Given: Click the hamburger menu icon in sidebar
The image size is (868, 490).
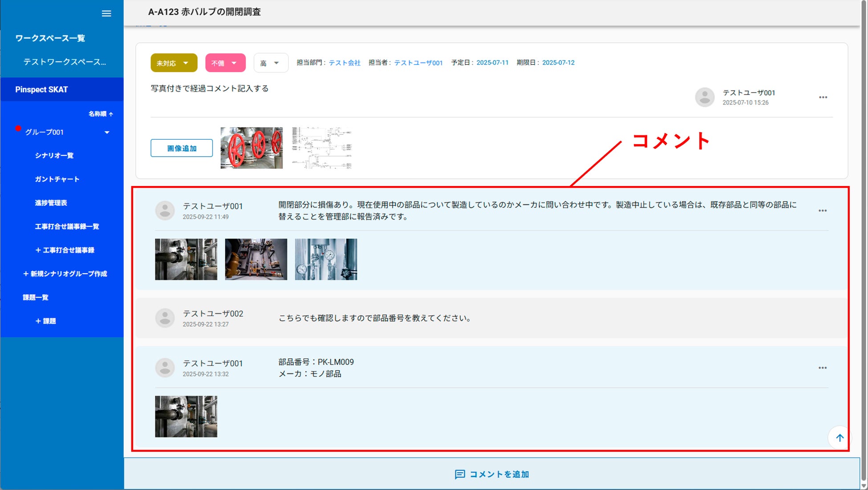Looking at the screenshot, I should coord(106,13).
